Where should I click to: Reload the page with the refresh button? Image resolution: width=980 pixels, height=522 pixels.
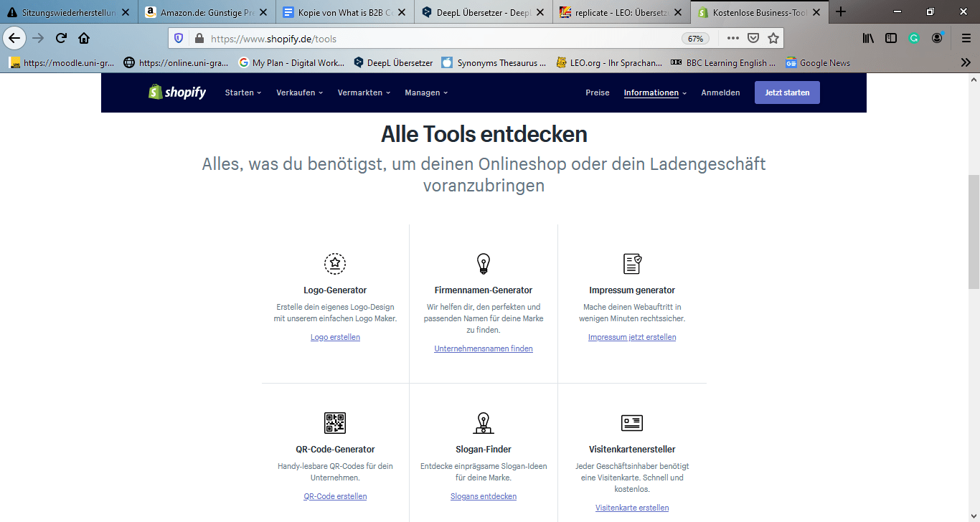tap(61, 39)
